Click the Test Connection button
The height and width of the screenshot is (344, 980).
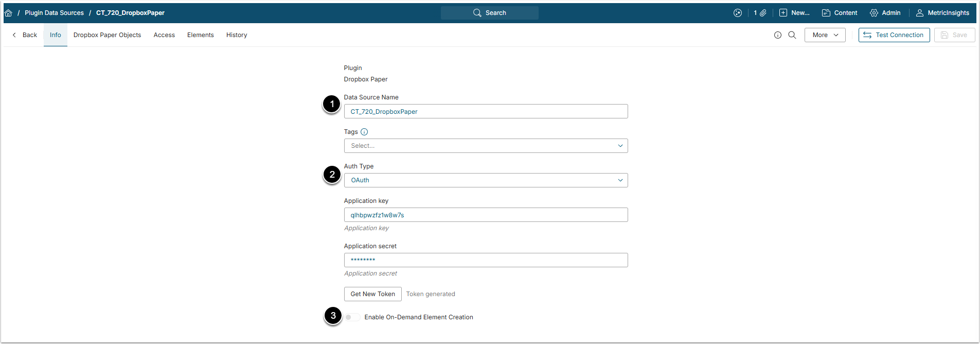pos(894,35)
